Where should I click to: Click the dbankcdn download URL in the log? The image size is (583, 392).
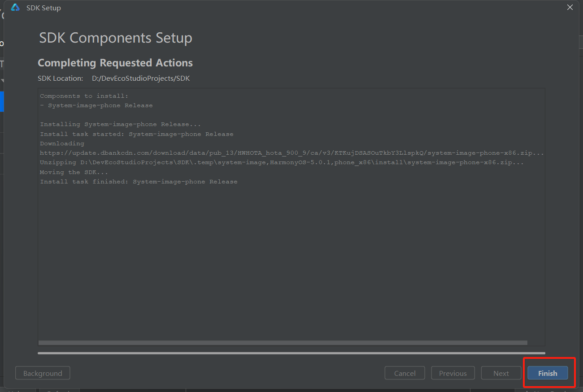click(x=291, y=153)
